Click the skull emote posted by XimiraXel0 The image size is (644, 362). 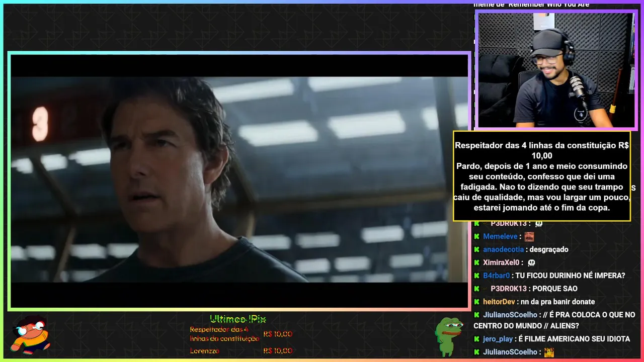pyautogui.click(x=531, y=262)
